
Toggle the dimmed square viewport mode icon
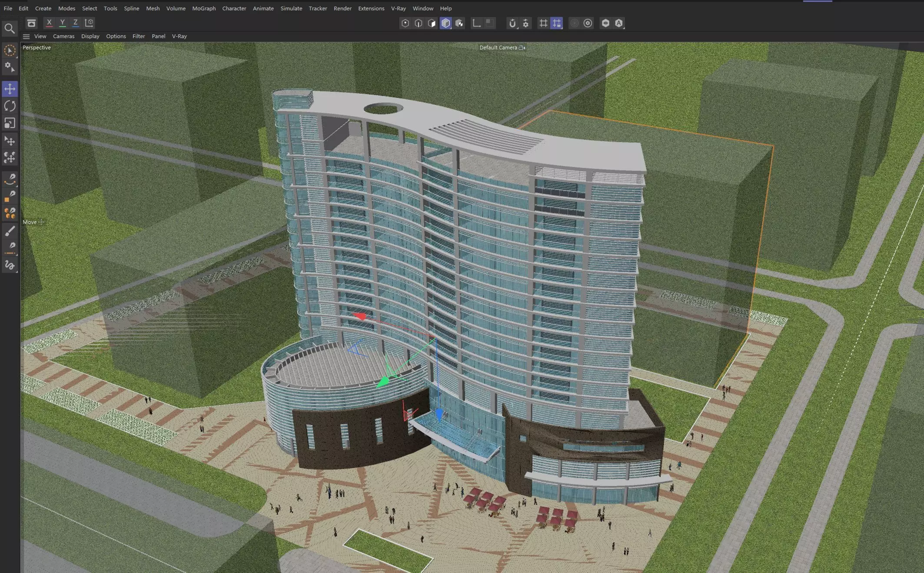[490, 23]
